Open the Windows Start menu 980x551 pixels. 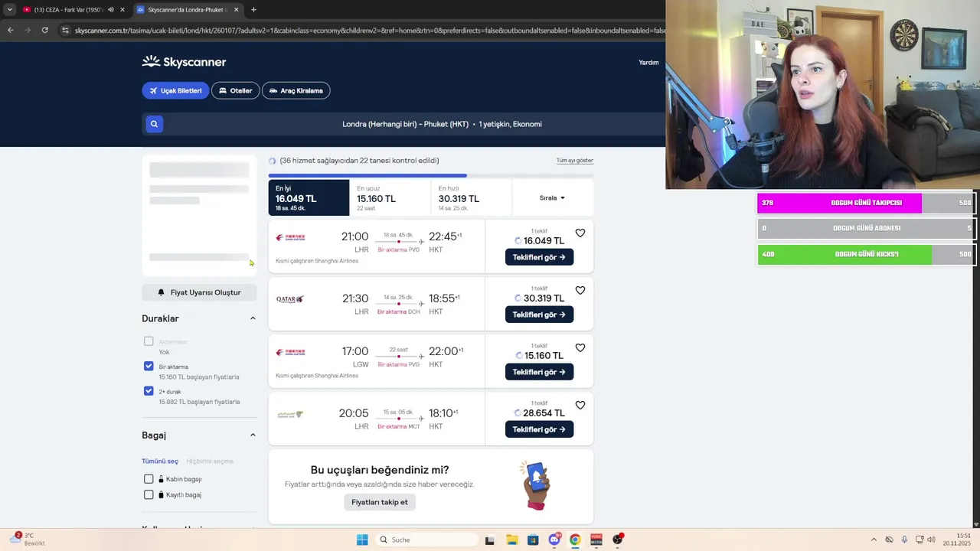(362, 540)
